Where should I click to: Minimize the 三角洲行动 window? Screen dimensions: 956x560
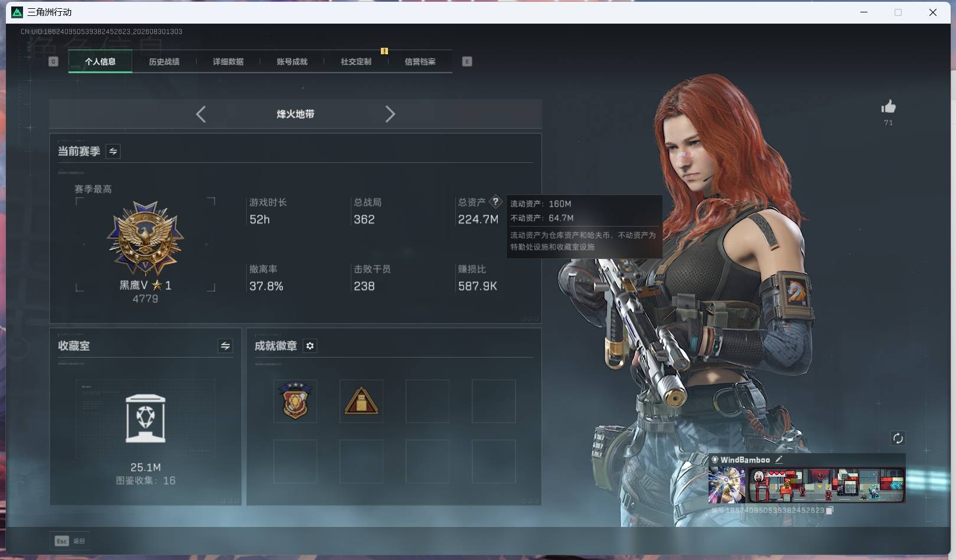[x=864, y=12]
